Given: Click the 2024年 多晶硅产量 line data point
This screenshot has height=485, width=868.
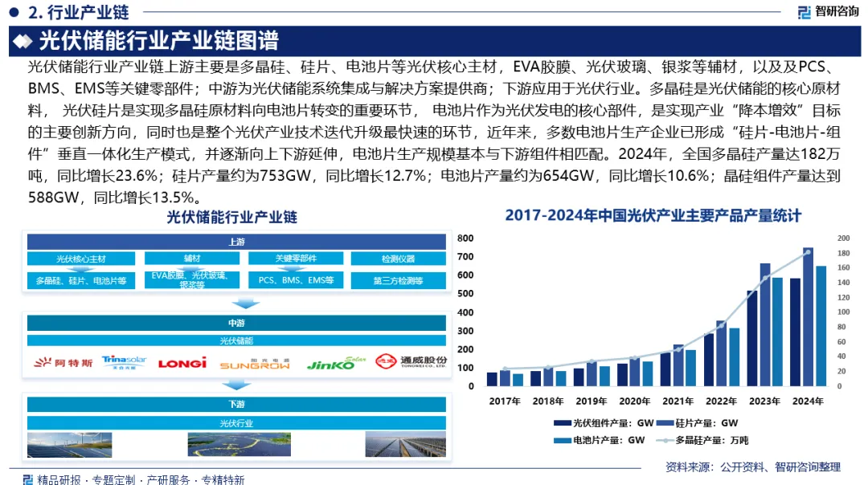Looking at the screenshot, I should click(809, 252).
